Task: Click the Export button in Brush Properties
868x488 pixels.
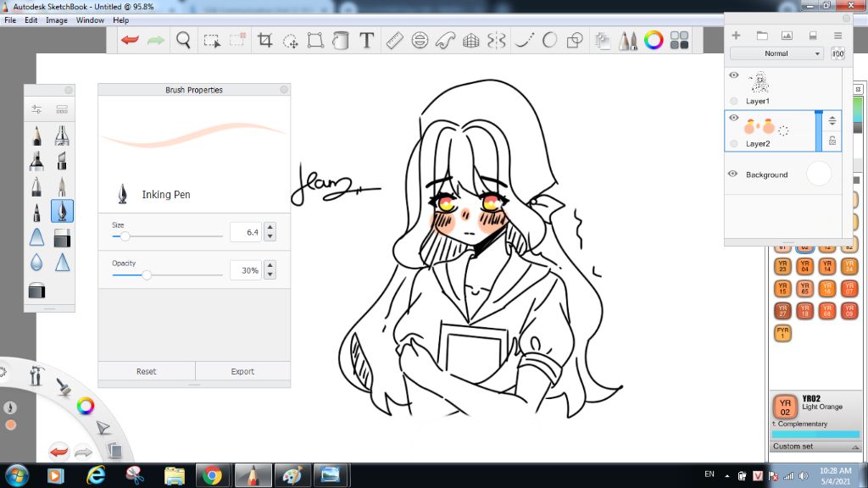Action: coord(242,371)
